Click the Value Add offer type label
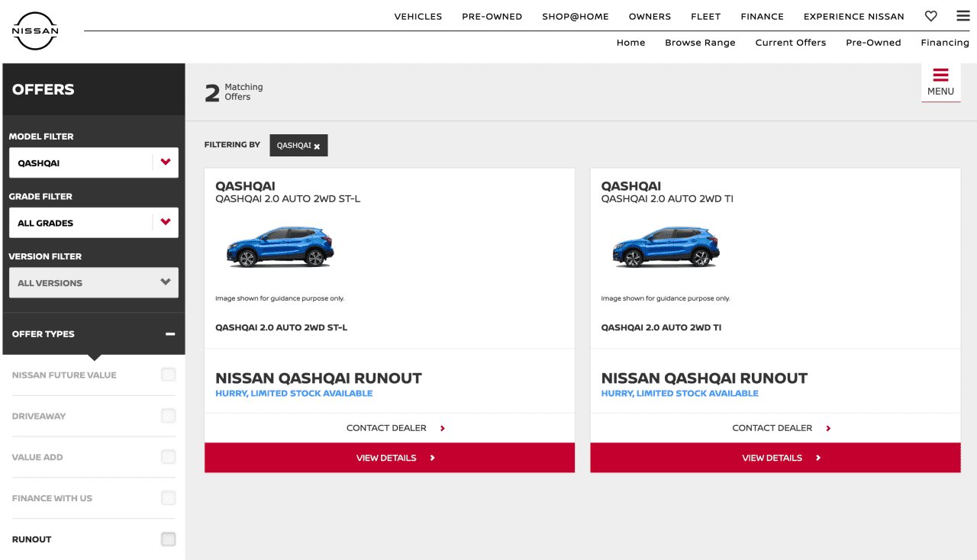 tap(37, 458)
